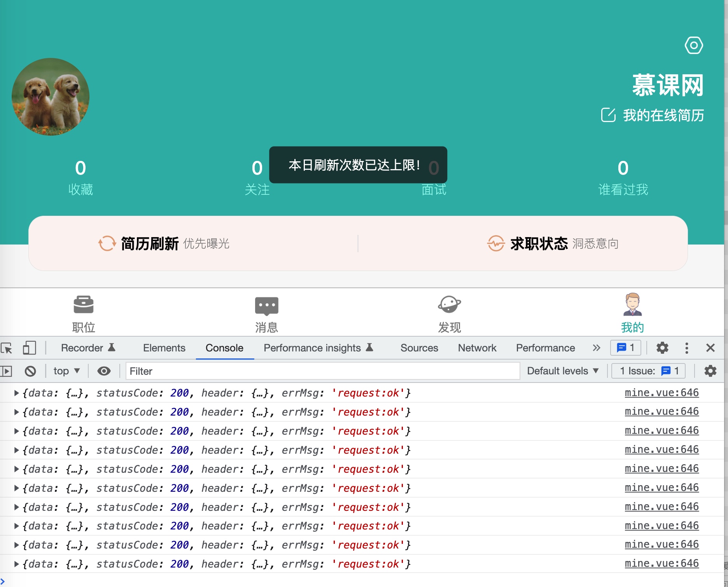Viewport: 728px width, 587px height.
Task: Click the 职位 tab label
Action: tap(84, 327)
